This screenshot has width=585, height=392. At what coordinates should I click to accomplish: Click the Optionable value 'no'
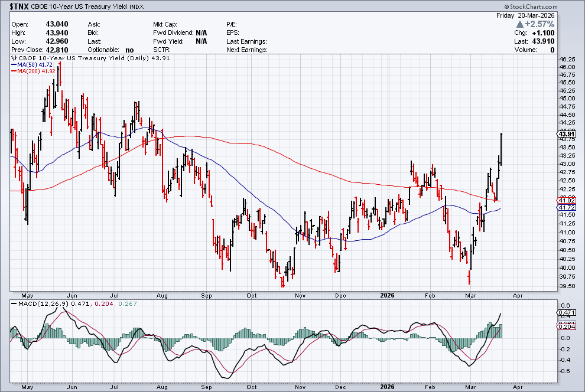tap(129, 50)
